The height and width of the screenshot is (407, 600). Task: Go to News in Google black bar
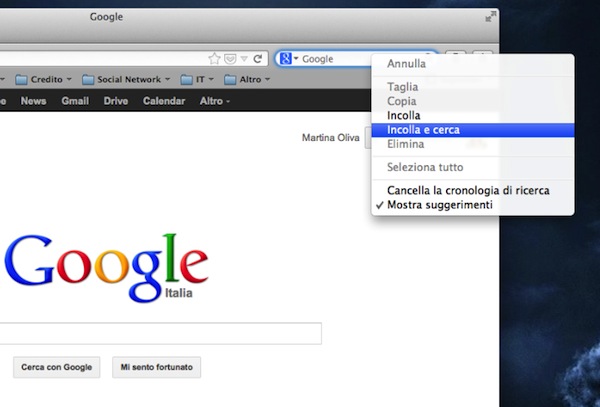(33, 101)
